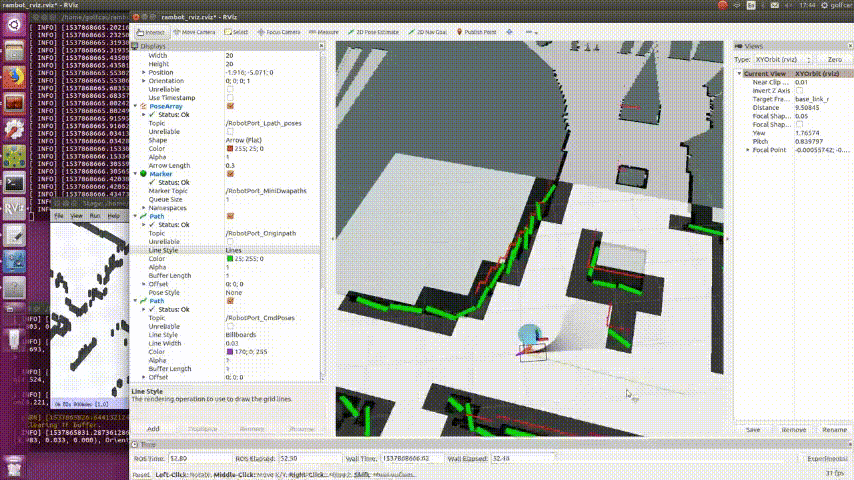Viewport: 854px width, 480px height.
Task: Collapse the PoseArray display tree item
Action: click(x=135, y=105)
